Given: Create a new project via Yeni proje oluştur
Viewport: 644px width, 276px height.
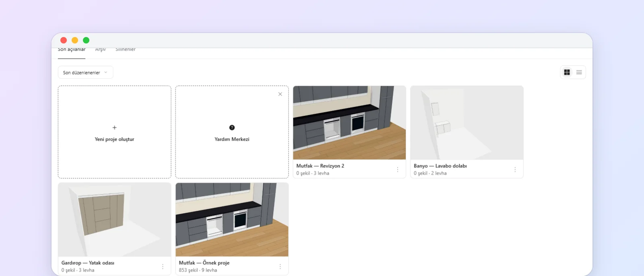Looking at the screenshot, I should pos(114,132).
